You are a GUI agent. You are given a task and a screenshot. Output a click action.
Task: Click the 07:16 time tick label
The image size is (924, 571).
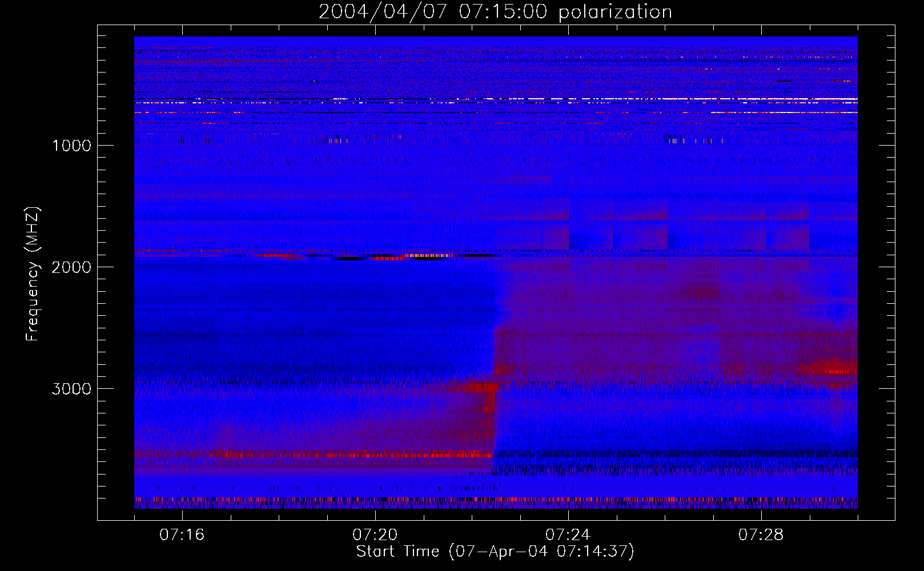pyautogui.click(x=182, y=535)
